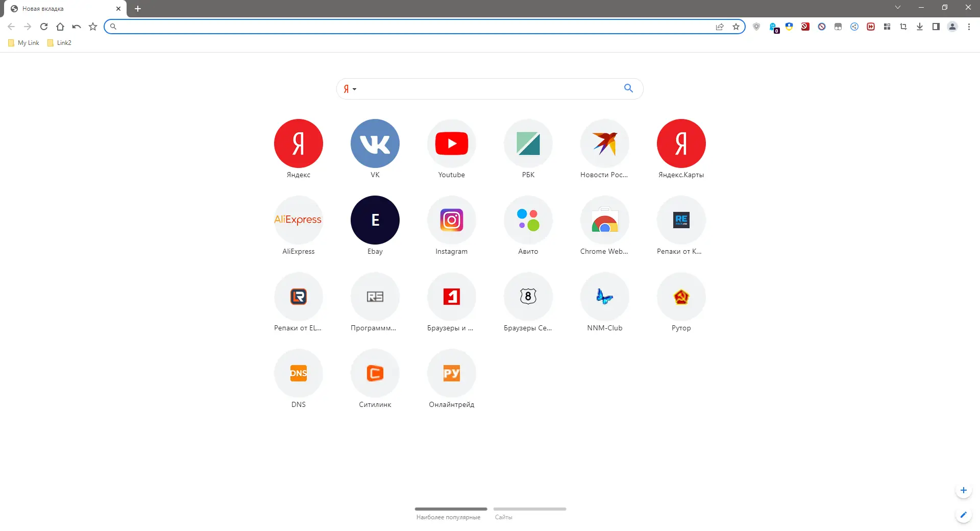Screen dimensions: 980x531
Task: Open the Yandex search engine dropdown
Action: (349, 89)
